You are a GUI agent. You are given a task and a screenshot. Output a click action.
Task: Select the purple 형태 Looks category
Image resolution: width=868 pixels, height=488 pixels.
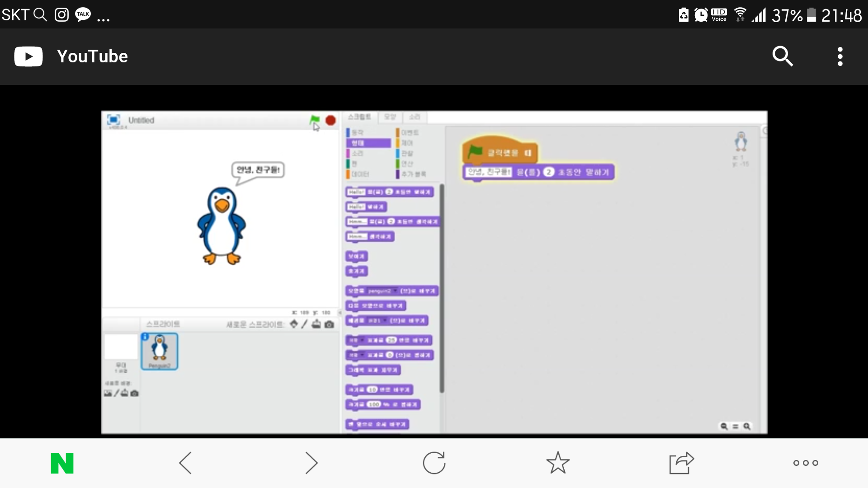point(368,143)
